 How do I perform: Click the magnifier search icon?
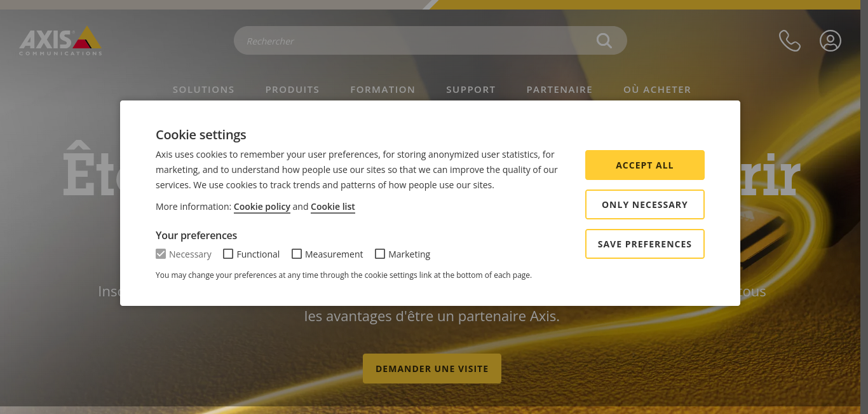click(x=604, y=41)
